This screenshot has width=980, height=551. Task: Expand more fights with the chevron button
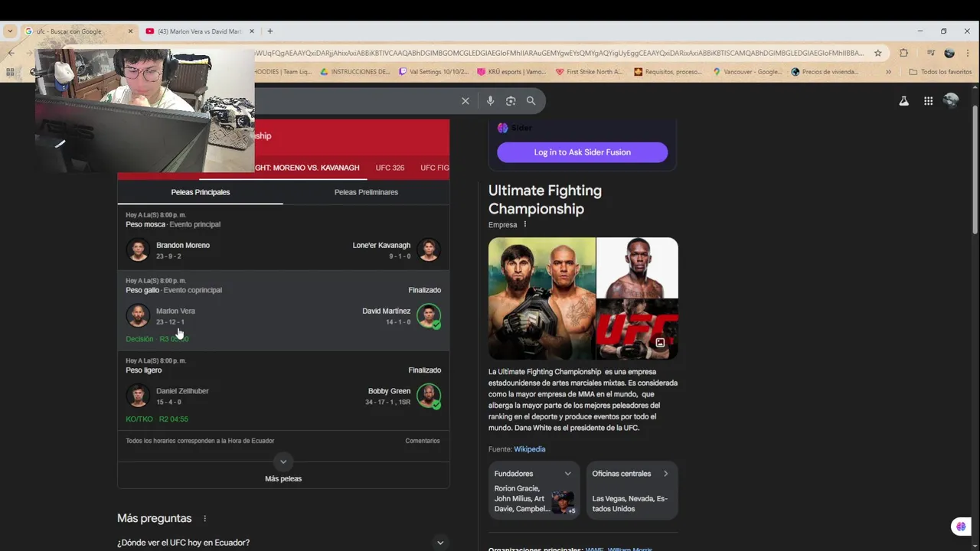(x=283, y=461)
